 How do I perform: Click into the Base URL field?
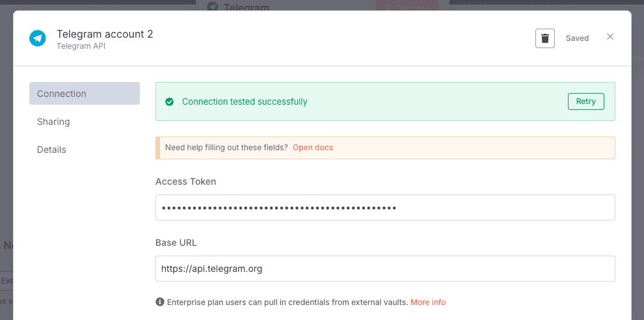tap(385, 269)
